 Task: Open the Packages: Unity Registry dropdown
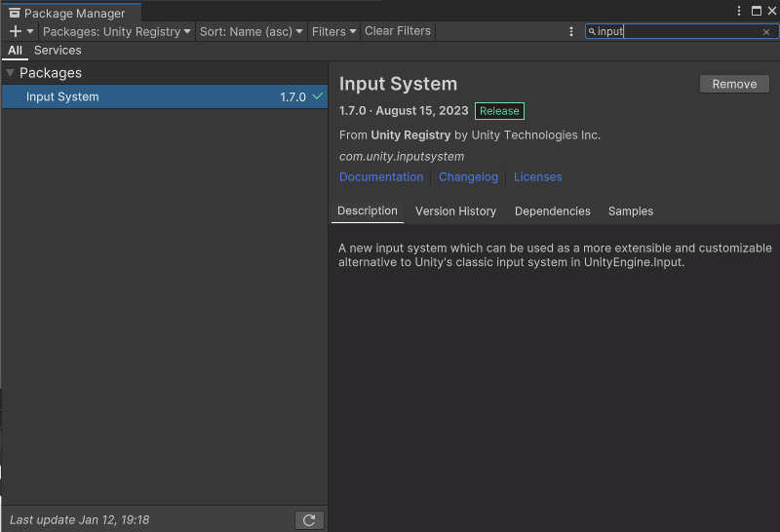pos(117,31)
